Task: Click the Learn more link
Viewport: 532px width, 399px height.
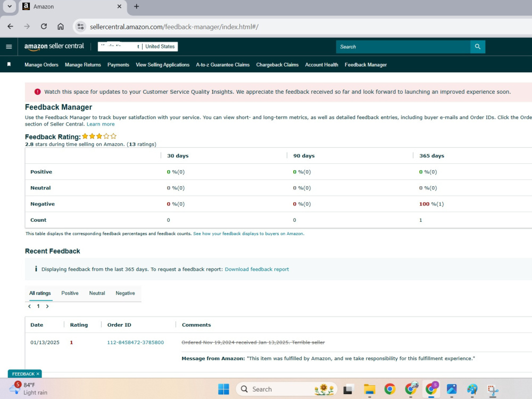Action: [101, 124]
